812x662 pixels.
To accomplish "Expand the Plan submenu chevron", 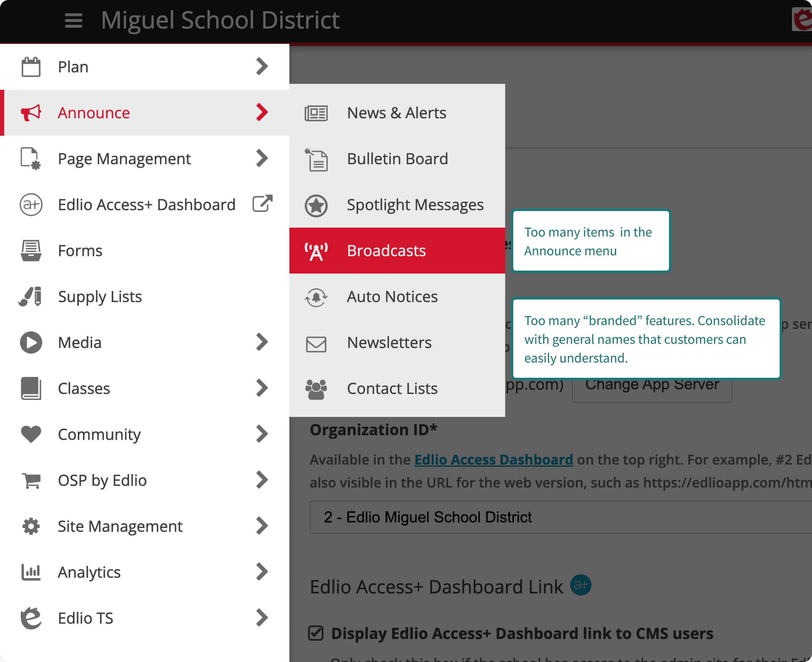I will (x=262, y=66).
